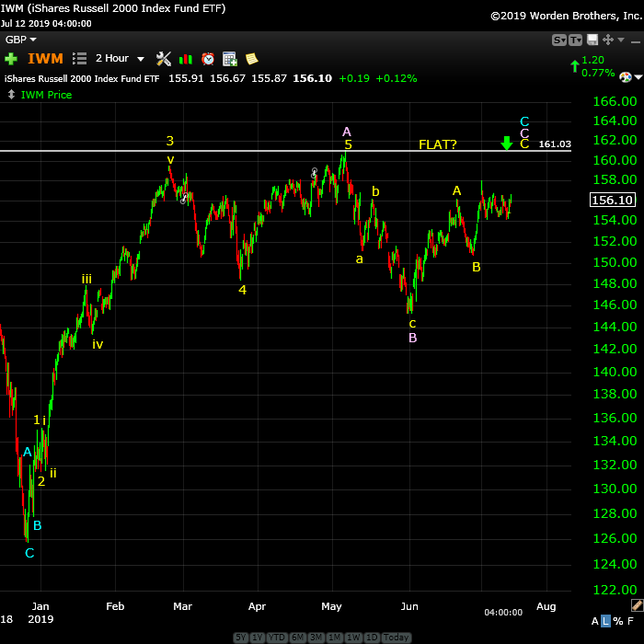Click the yellow iii wave label
The width and height of the screenshot is (644, 644).
pos(86,280)
